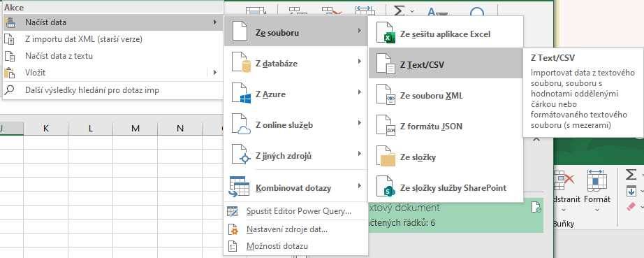This screenshot has width=644, height=258.
Task: Expand the arrow next to Načíst data
Action: pyautogui.click(x=215, y=22)
